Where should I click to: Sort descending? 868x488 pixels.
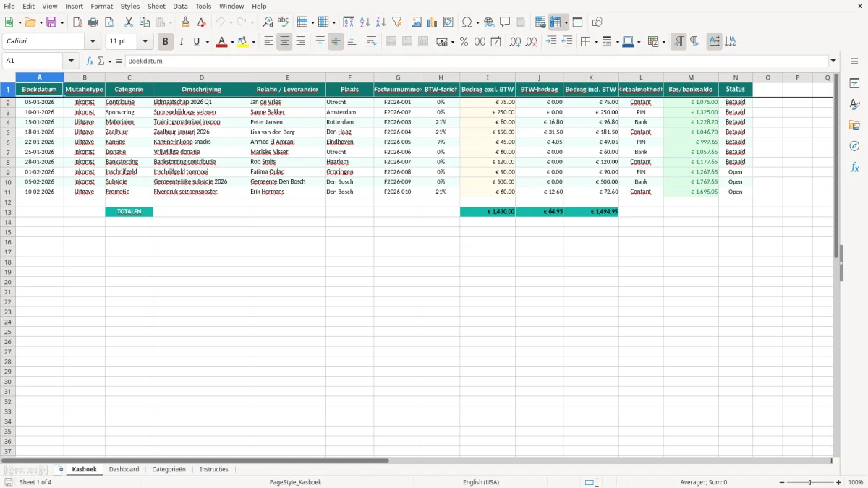(x=380, y=22)
